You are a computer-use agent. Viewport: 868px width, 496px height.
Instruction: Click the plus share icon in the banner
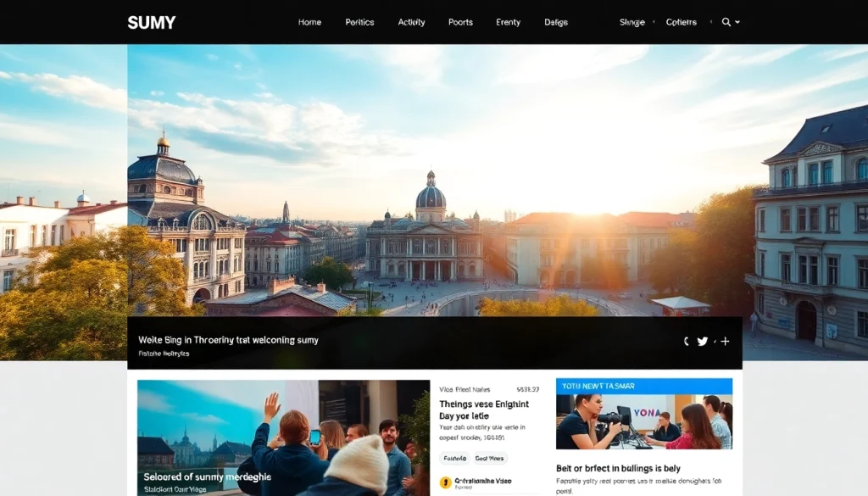(x=724, y=341)
